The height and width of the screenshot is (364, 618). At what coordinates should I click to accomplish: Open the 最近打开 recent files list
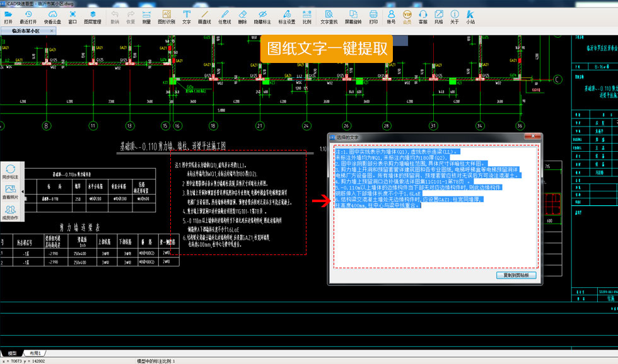[x=28, y=16]
